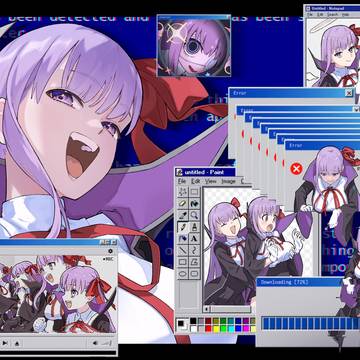The image size is (360, 360).
Task: Select the Curve tool in Paint
Action: click(x=194, y=250)
